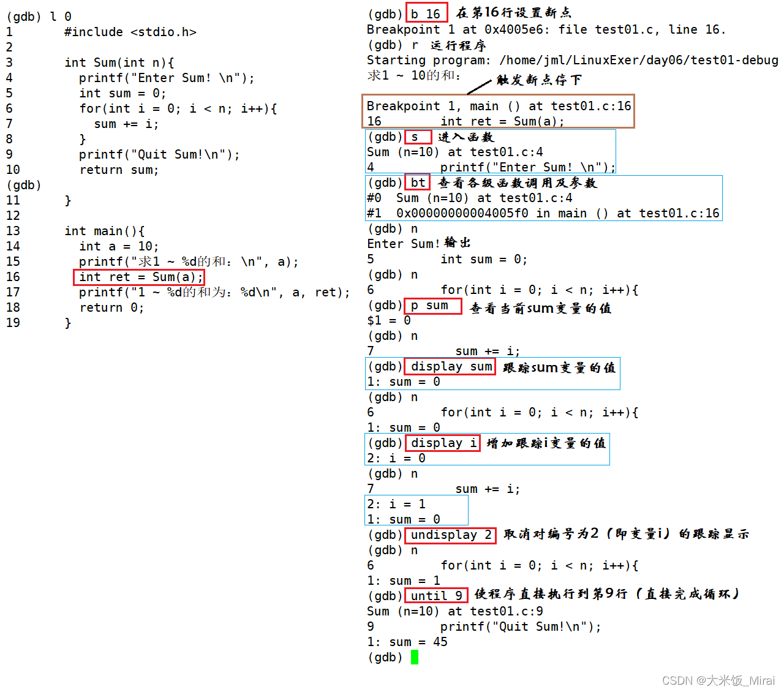Click the '2: i = 1' display line
Viewport: 784px width, 692px height.
coord(396,504)
